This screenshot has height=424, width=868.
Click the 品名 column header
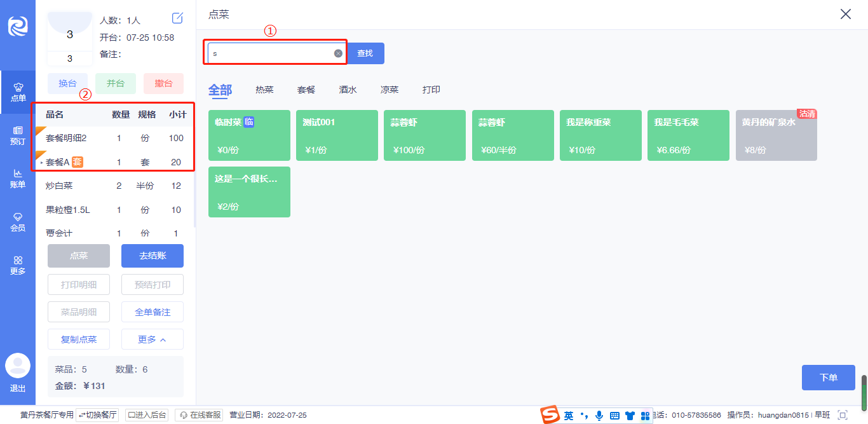(x=55, y=115)
